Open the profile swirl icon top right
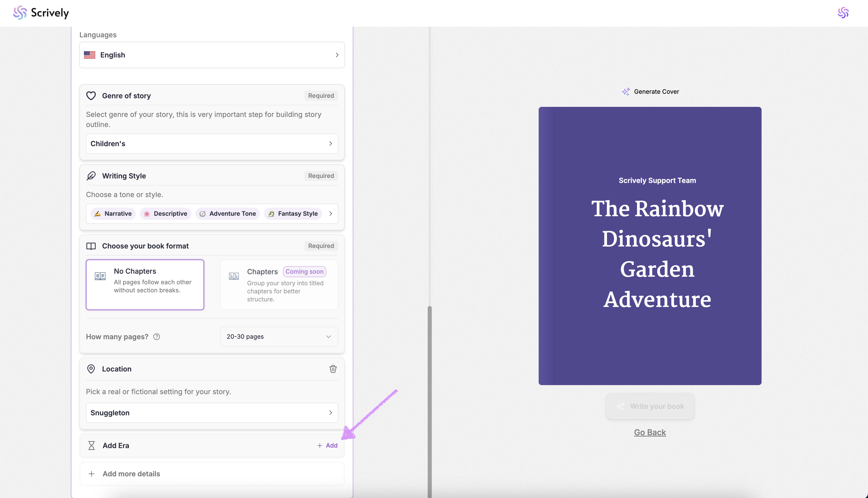 pos(843,13)
